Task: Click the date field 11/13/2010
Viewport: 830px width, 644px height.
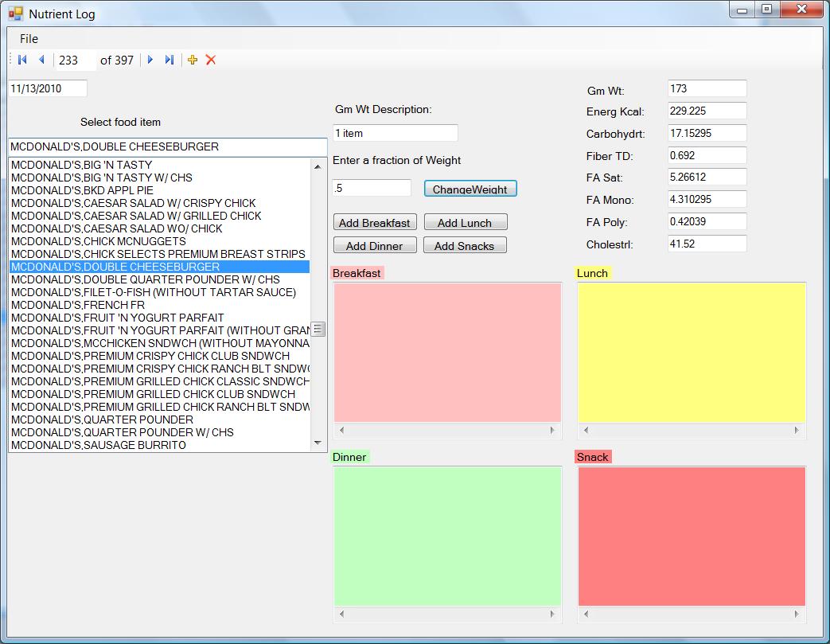Action: (48, 88)
